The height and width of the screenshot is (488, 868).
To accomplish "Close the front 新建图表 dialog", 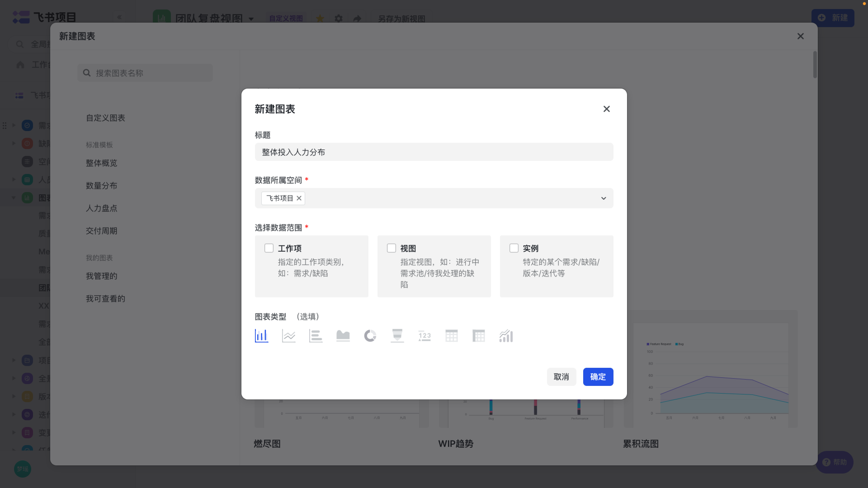I will [606, 109].
